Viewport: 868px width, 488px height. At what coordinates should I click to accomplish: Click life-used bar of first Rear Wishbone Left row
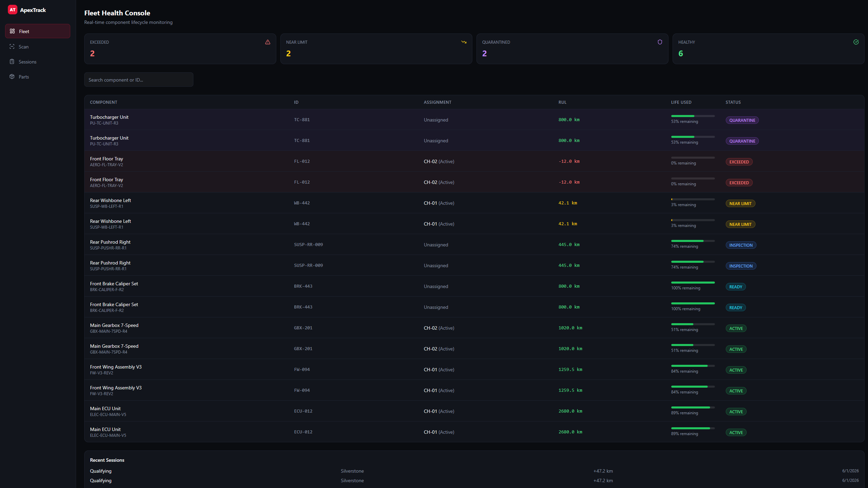pyautogui.click(x=693, y=199)
